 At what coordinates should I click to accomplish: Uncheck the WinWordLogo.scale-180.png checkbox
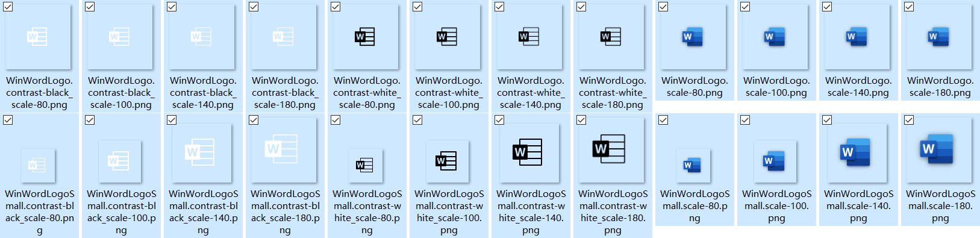pyautogui.click(x=909, y=7)
